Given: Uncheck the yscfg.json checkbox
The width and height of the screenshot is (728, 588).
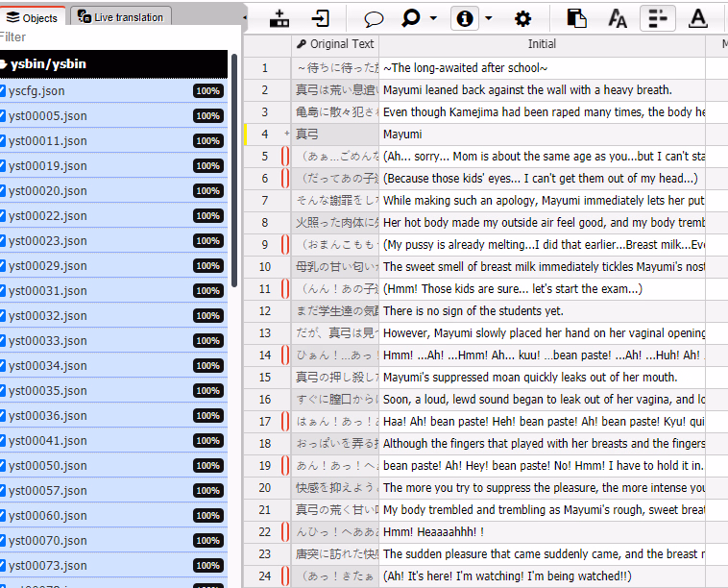Looking at the screenshot, I should tap(3, 91).
